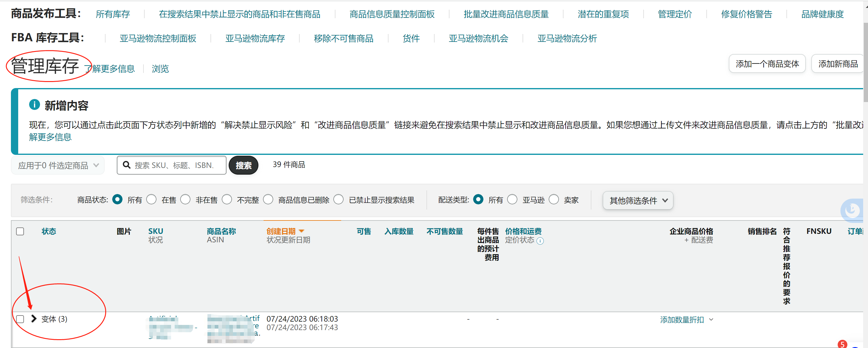This screenshot has height=348, width=868.
Task: Click 解更多信息 link in notice banner
Action: click(50, 137)
